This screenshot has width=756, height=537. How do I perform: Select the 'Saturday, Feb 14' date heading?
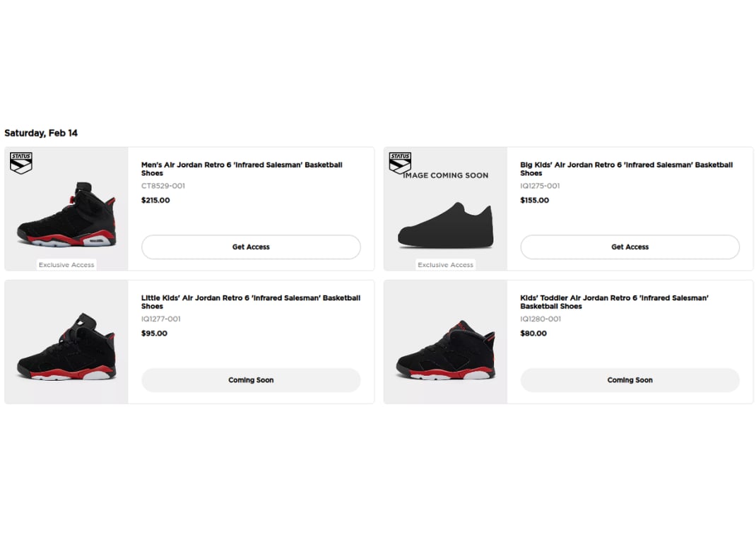(41, 133)
